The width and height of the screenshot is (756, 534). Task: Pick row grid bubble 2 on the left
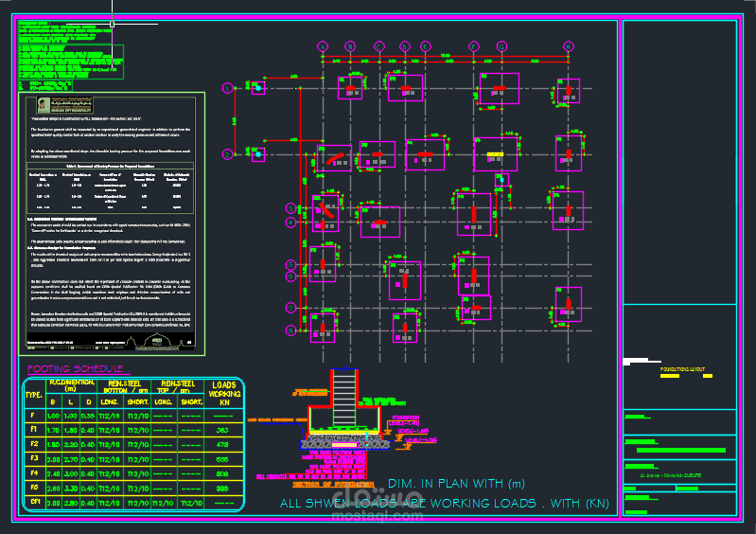pyautogui.click(x=228, y=154)
